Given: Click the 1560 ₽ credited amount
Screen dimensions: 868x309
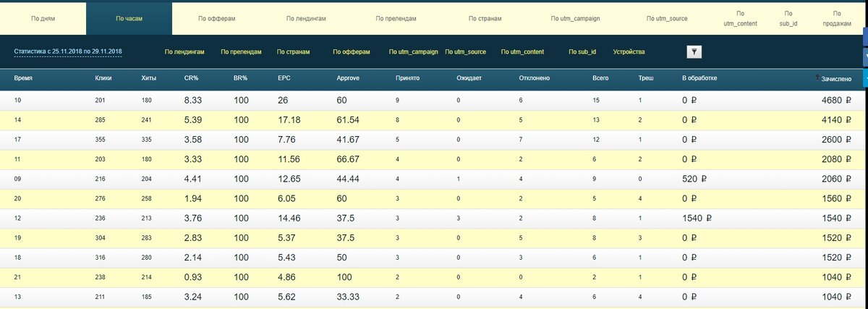Looking at the screenshot, I should (x=836, y=198).
